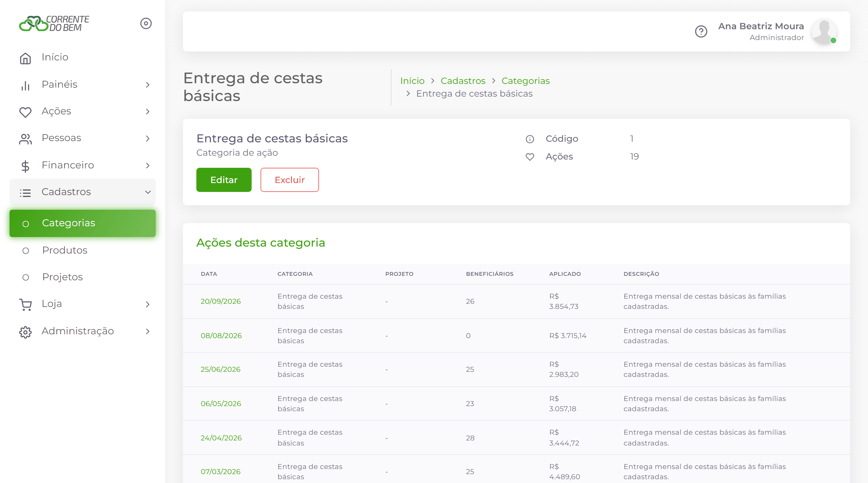Follow the Categorias breadcrumb link

point(525,81)
